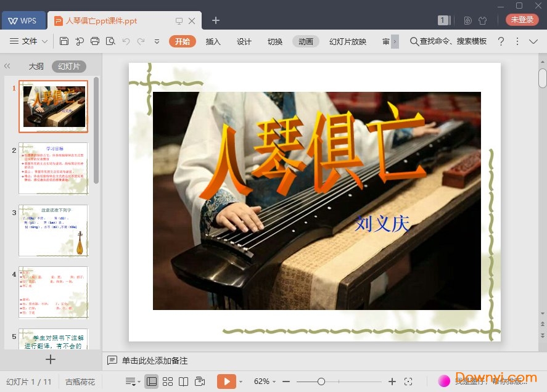This screenshot has width=547, height=392.
Task: Open the 动画 animation tab
Action: 306,42
